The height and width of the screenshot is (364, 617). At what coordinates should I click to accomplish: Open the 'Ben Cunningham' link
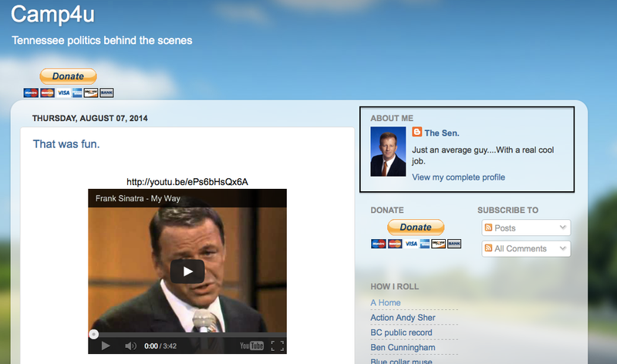tap(403, 348)
